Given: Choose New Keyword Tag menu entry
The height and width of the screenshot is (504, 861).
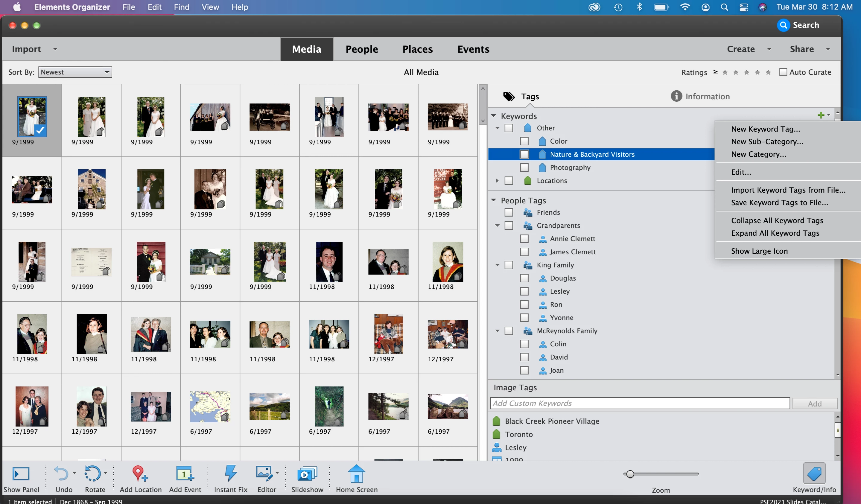Looking at the screenshot, I should coord(765,129).
